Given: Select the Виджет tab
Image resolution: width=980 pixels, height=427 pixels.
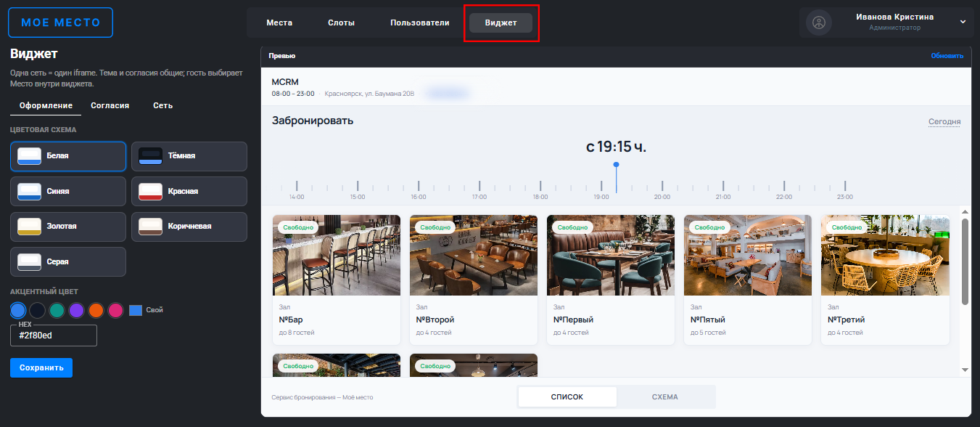Looking at the screenshot, I should point(501,23).
